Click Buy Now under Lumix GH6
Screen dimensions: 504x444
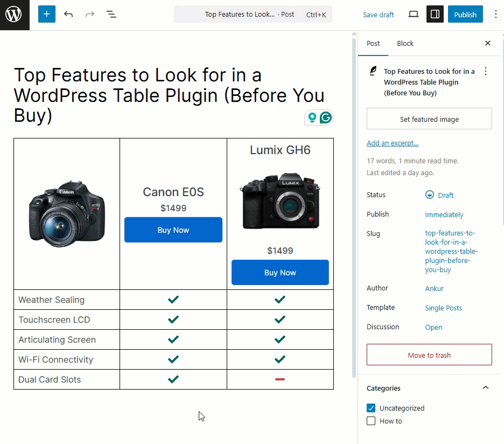(x=280, y=273)
